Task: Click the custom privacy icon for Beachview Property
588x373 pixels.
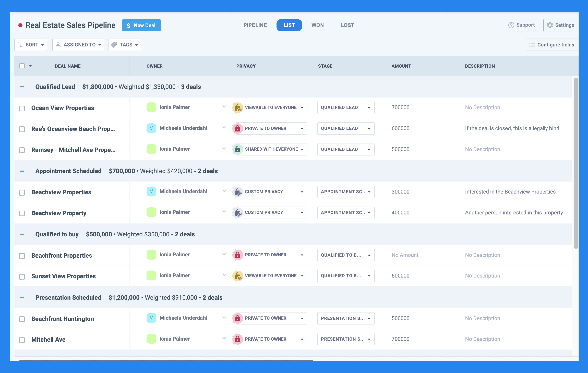Action: click(237, 213)
